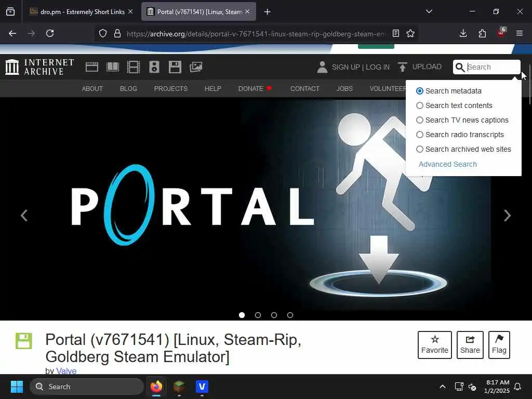Viewport: 532px width, 399px height.
Task: Click the UPLOAD link text
Action: [x=427, y=67]
